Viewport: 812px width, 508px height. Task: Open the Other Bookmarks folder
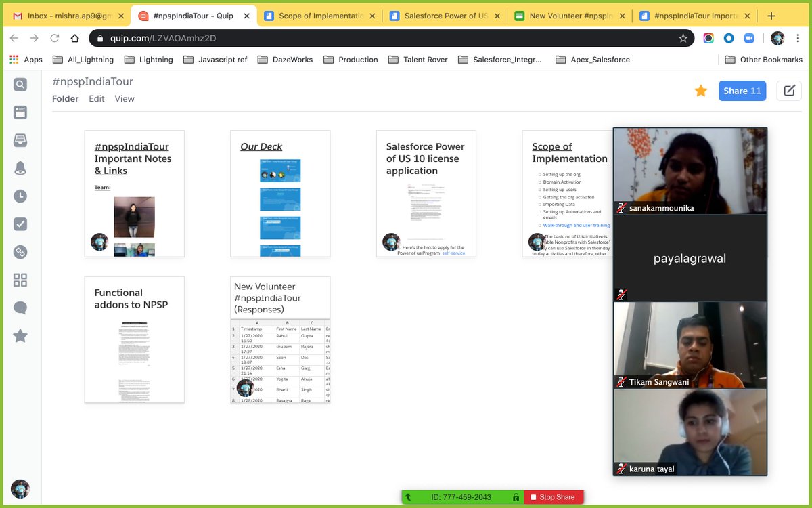pyautogui.click(x=763, y=60)
